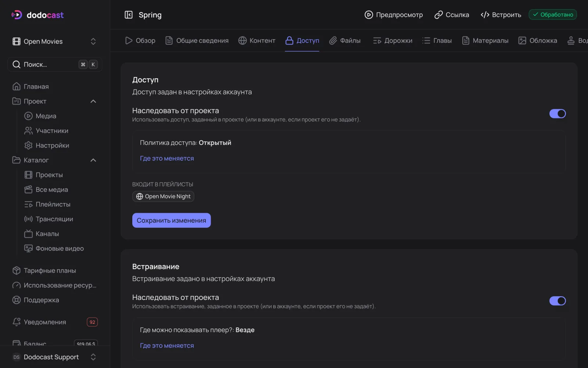Click Ссылка link button

(452, 15)
